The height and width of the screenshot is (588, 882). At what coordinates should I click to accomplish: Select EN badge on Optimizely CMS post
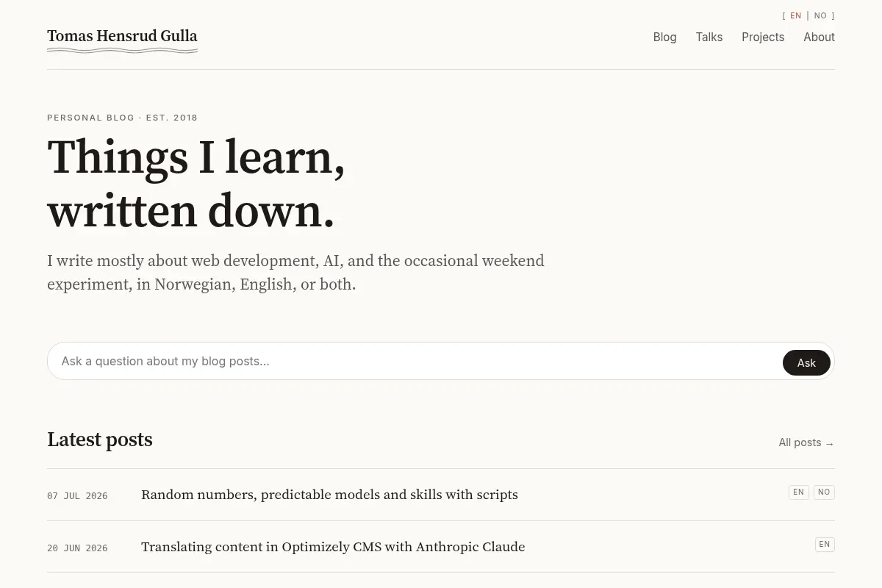coord(825,545)
